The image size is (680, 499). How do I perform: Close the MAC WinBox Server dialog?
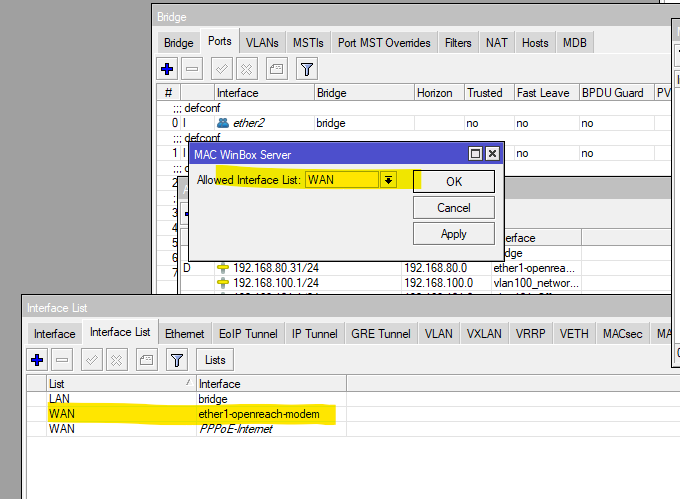(492, 154)
